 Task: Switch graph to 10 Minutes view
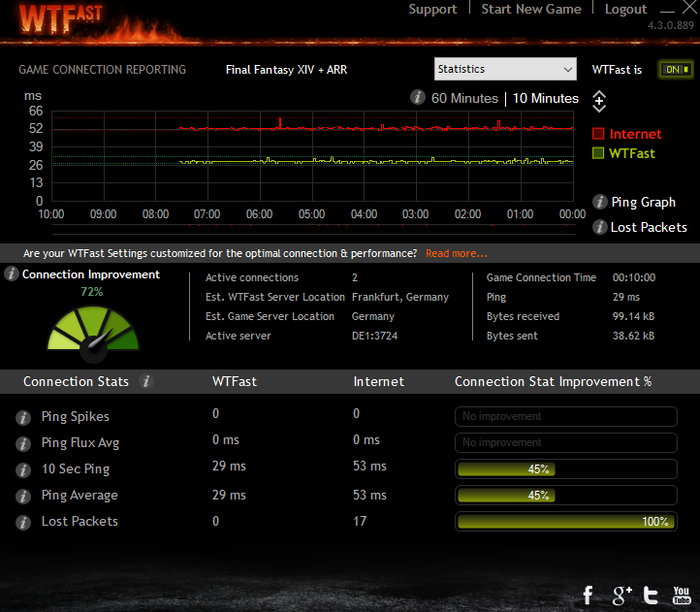tap(545, 98)
